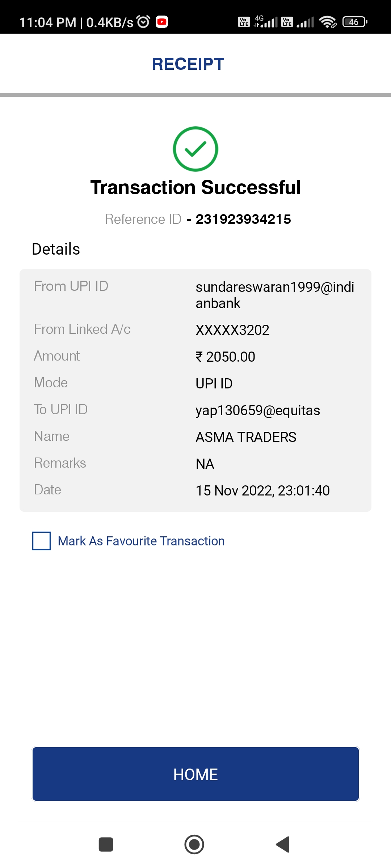Tap the alarm clock status icon
Screen dimensions: 391x868
[x=143, y=22]
